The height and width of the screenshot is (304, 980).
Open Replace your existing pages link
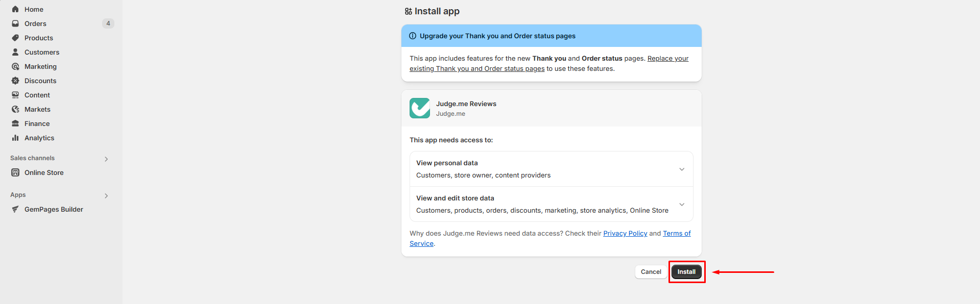(x=667, y=59)
